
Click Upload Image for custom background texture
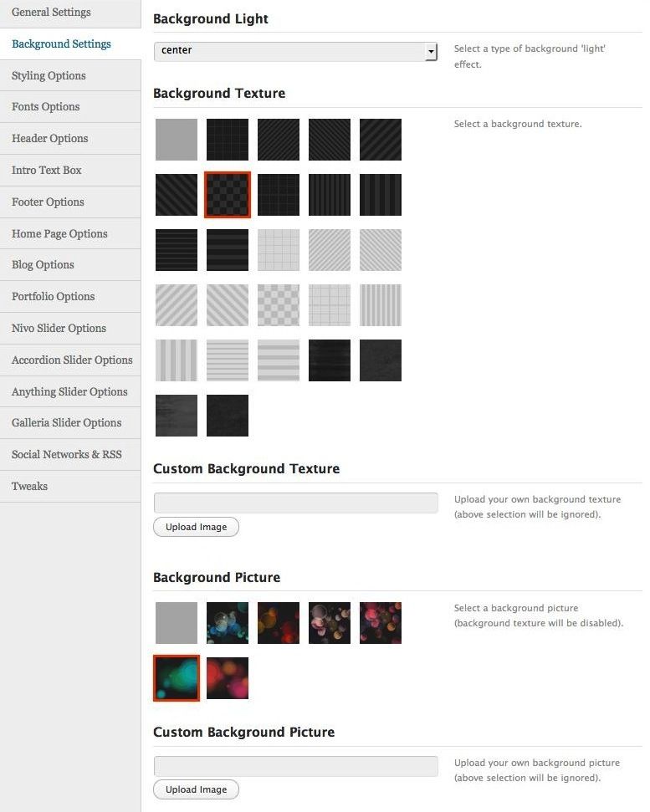coord(196,527)
